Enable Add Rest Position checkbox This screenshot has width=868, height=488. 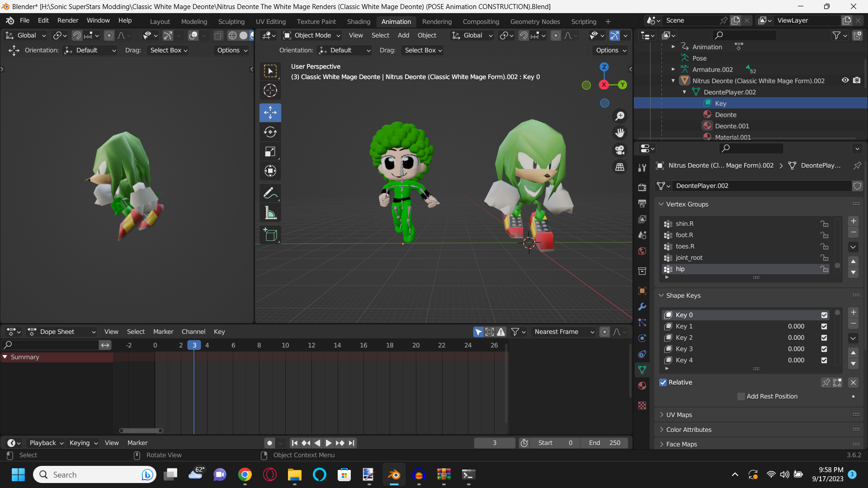[741, 396]
